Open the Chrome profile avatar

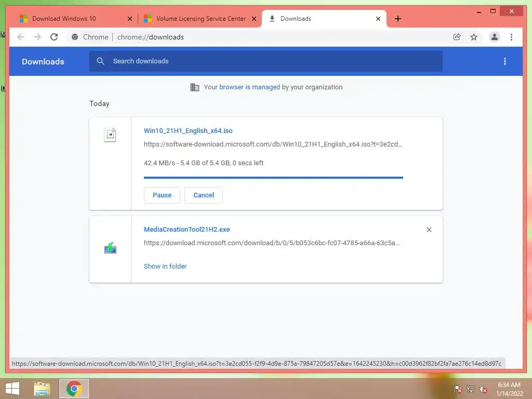495,37
